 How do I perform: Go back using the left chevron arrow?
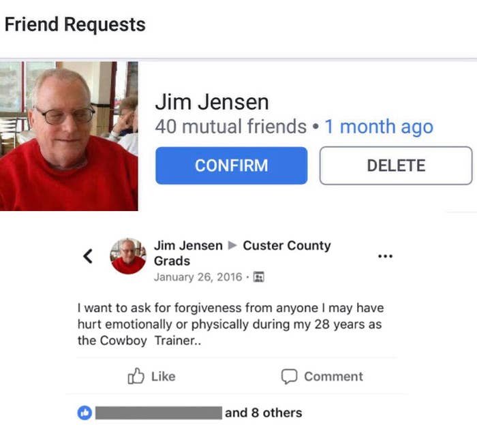[x=88, y=256]
